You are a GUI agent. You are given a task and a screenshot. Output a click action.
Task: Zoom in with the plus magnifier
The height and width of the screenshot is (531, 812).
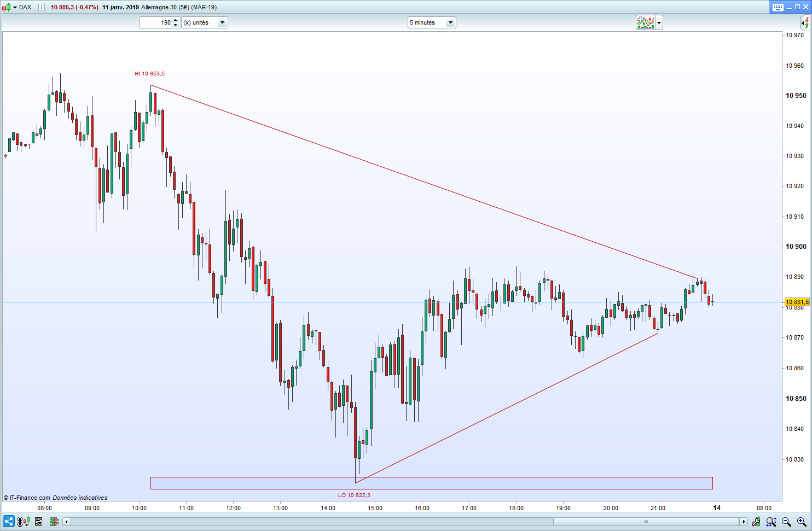[x=802, y=521]
